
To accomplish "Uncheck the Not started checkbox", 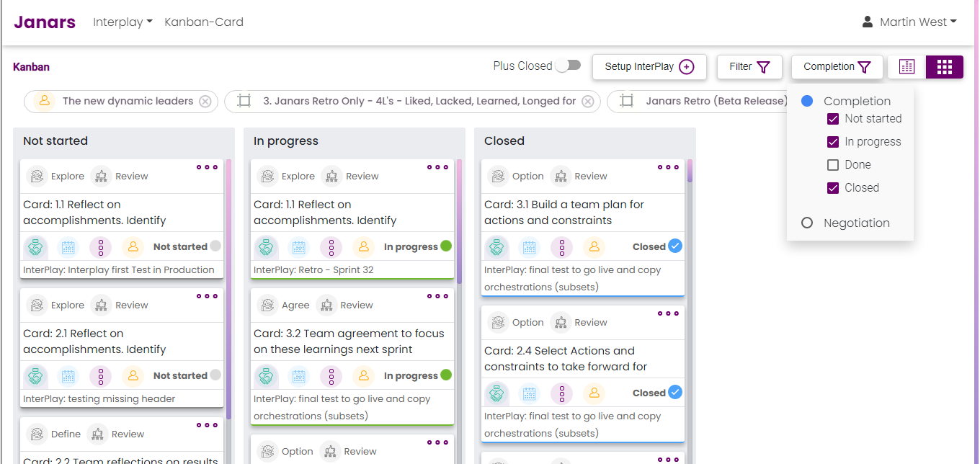I will point(833,119).
